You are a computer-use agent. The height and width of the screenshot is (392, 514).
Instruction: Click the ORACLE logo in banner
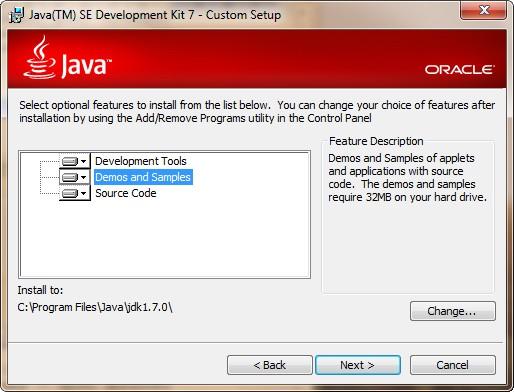pos(459,69)
